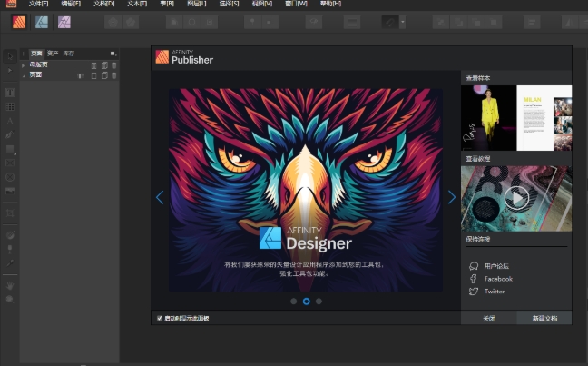Viewport: 588px width, 366px height.
Task: Select the Place Image tool
Action: tap(10, 191)
